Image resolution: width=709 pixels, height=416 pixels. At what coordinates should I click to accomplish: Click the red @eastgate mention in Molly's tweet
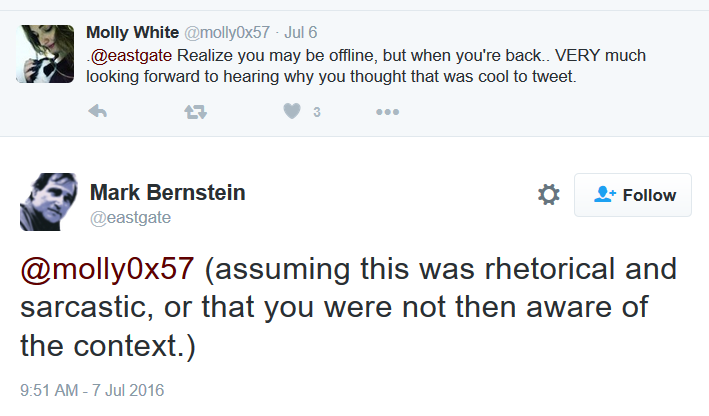(131, 56)
